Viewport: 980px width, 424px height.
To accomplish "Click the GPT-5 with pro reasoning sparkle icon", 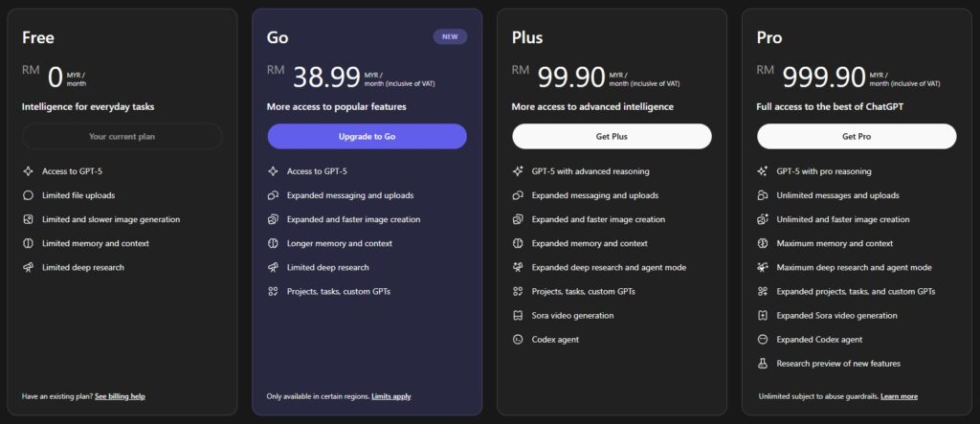I will click(x=763, y=171).
